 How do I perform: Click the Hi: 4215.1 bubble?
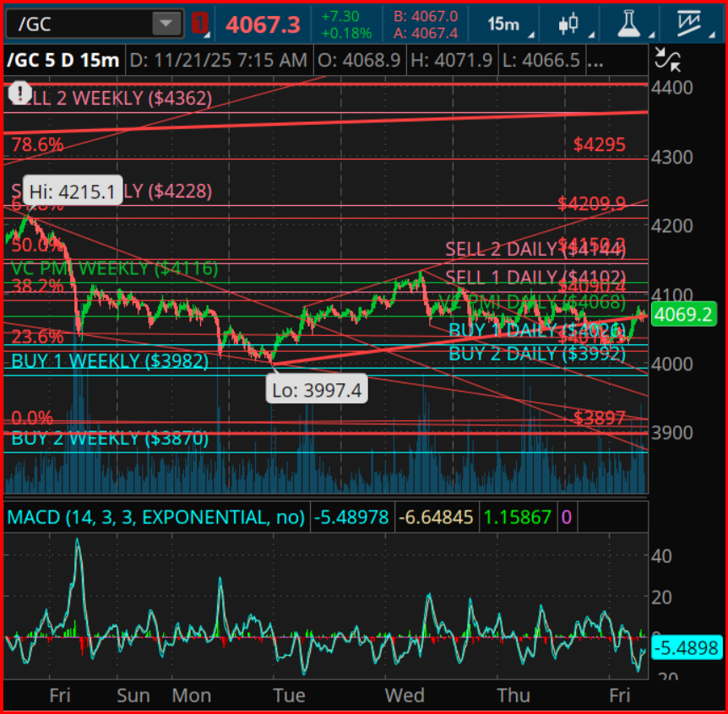click(x=71, y=192)
